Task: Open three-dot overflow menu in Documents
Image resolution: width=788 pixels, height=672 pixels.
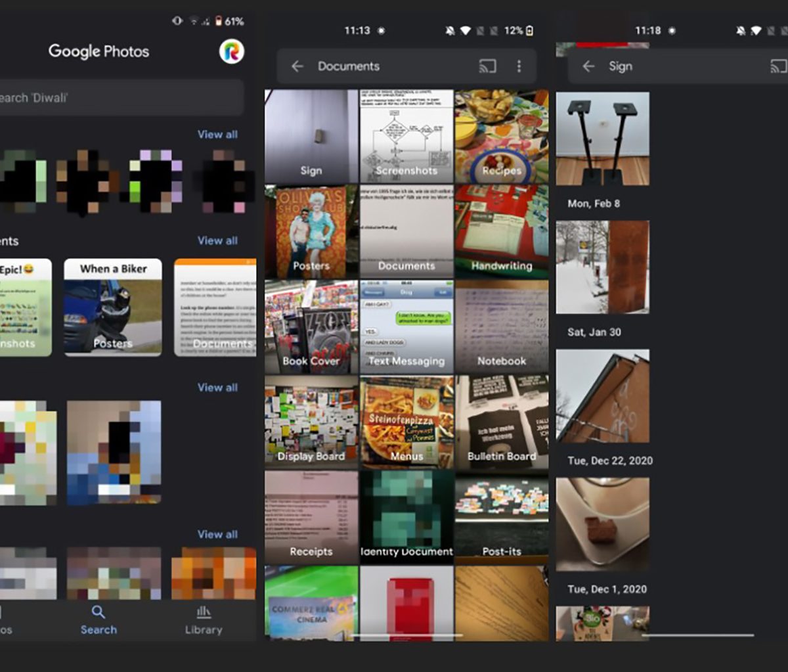Action: (519, 66)
